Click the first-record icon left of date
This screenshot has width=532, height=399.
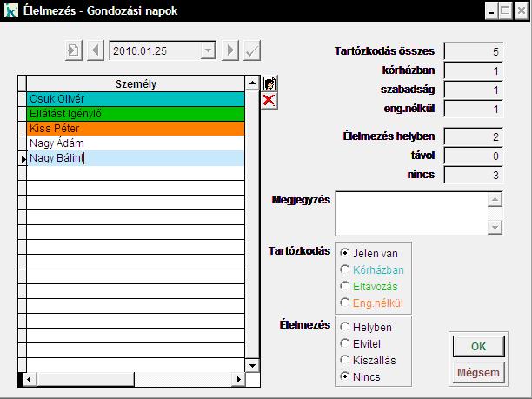73,50
